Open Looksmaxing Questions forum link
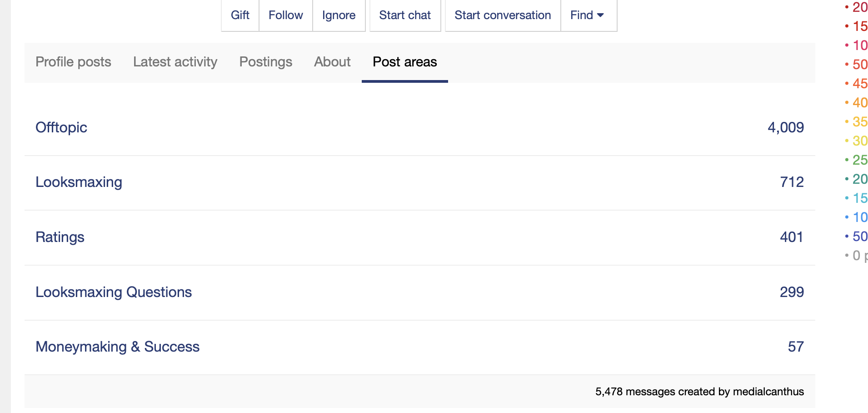 (x=114, y=292)
